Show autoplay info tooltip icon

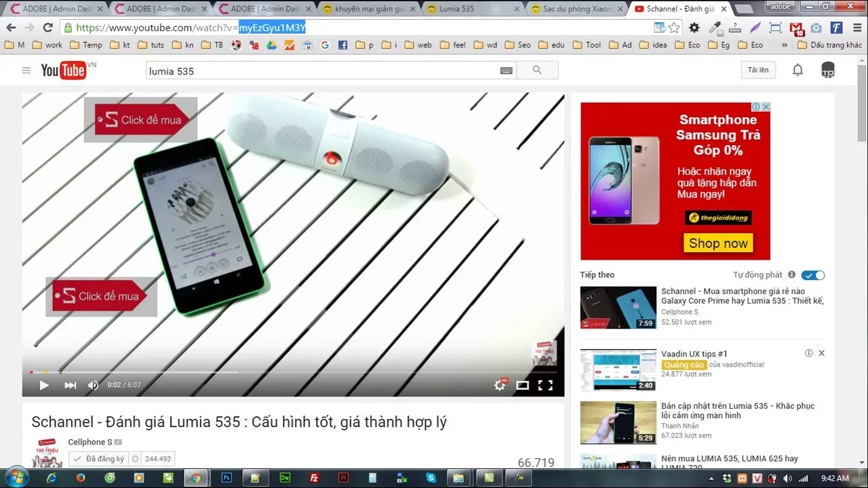click(791, 275)
